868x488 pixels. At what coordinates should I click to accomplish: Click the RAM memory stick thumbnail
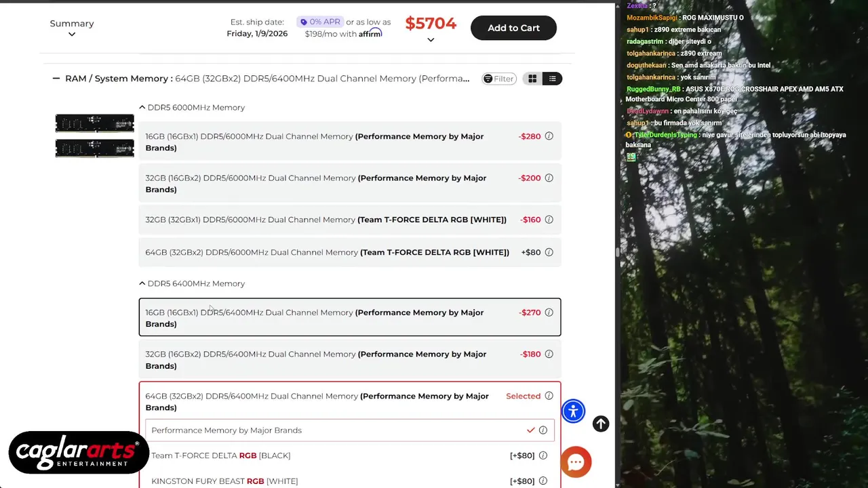pyautogui.click(x=95, y=136)
